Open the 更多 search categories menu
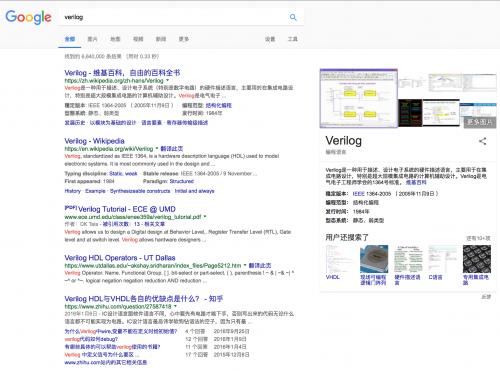The image size is (500, 371). click(184, 39)
